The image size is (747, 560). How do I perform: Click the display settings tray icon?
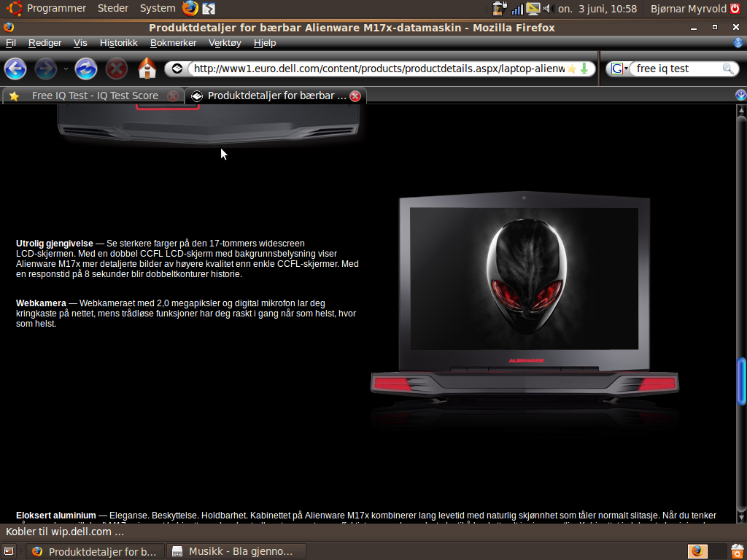tap(533, 9)
